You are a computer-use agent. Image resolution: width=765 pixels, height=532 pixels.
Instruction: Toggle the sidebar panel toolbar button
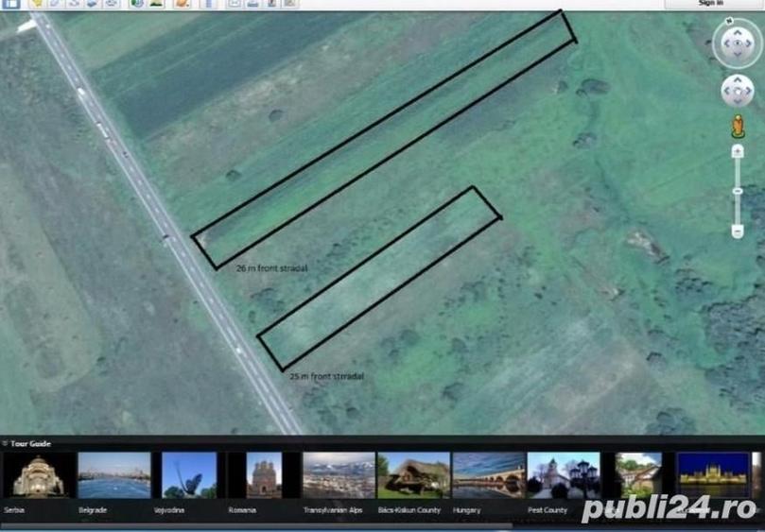click(10, 4)
